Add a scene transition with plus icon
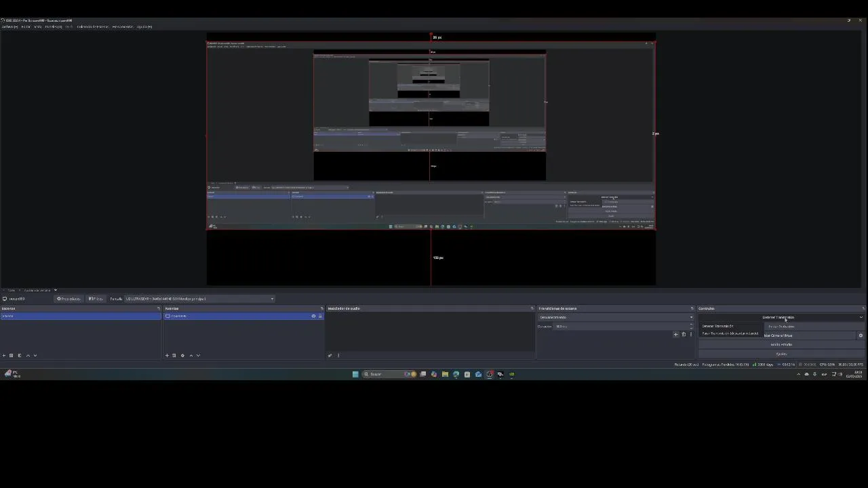The height and width of the screenshot is (488, 868). tap(675, 334)
